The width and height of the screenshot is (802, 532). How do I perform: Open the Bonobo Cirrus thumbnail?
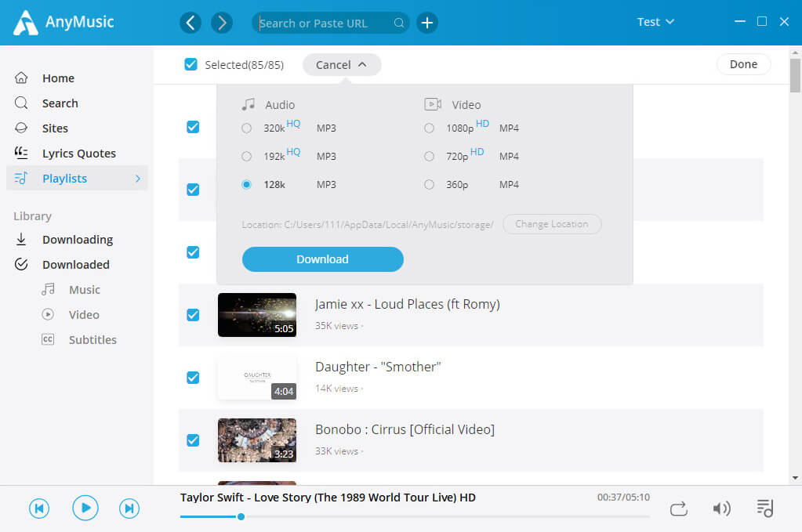257,440
